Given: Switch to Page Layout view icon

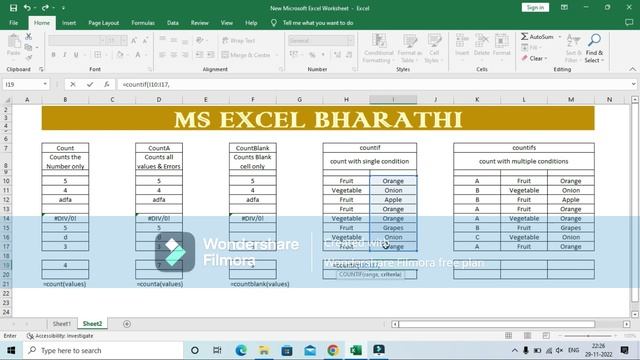Looking at the screenshot, I should click(x=527, y=336).
